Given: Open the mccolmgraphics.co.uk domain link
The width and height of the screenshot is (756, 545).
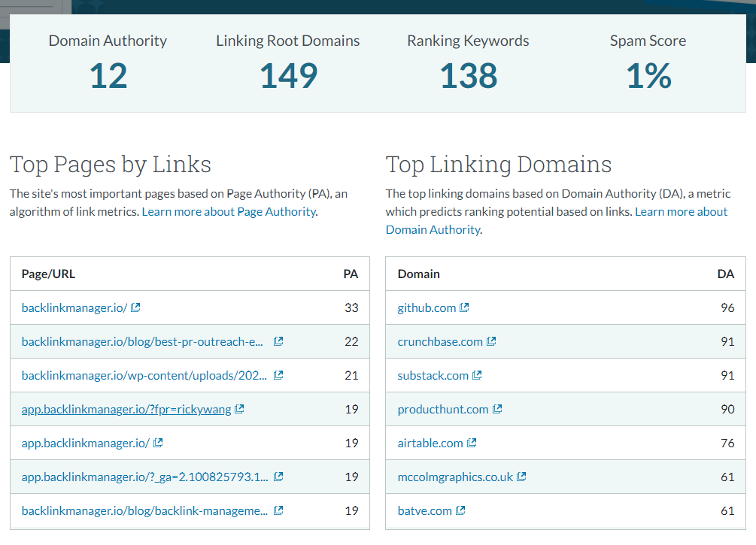Looking at the screenshot, I should pos(455,477).
